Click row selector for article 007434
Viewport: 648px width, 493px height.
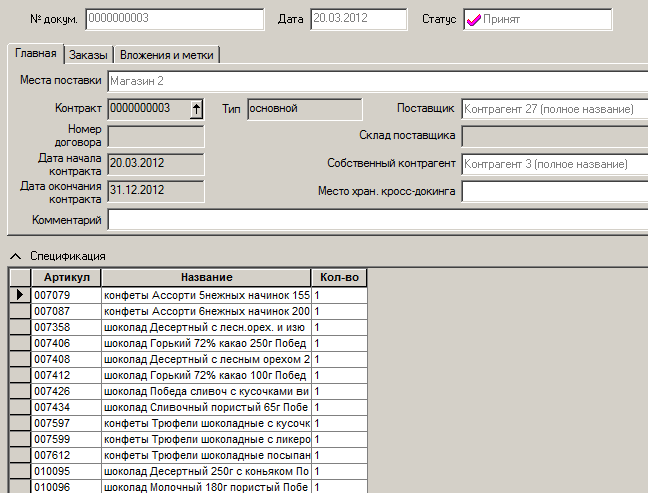[x=20, y=407]
